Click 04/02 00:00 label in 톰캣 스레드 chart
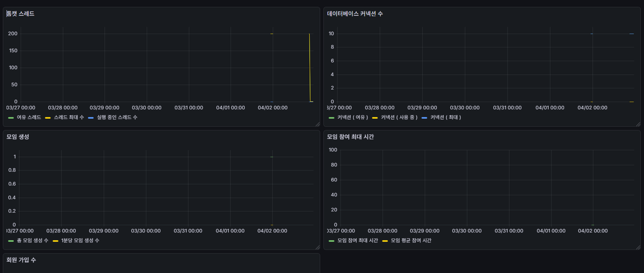644x273 pixels. tap(273, 108)
